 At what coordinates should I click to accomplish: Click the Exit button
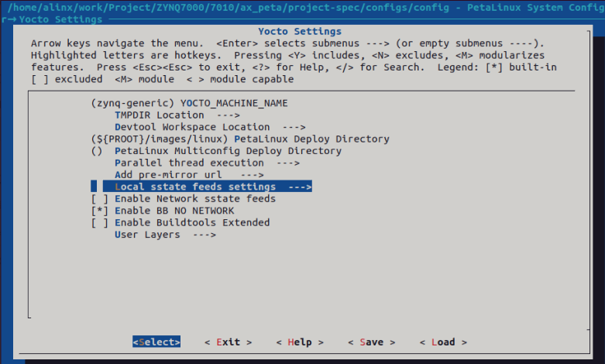(x=228, y=342)
